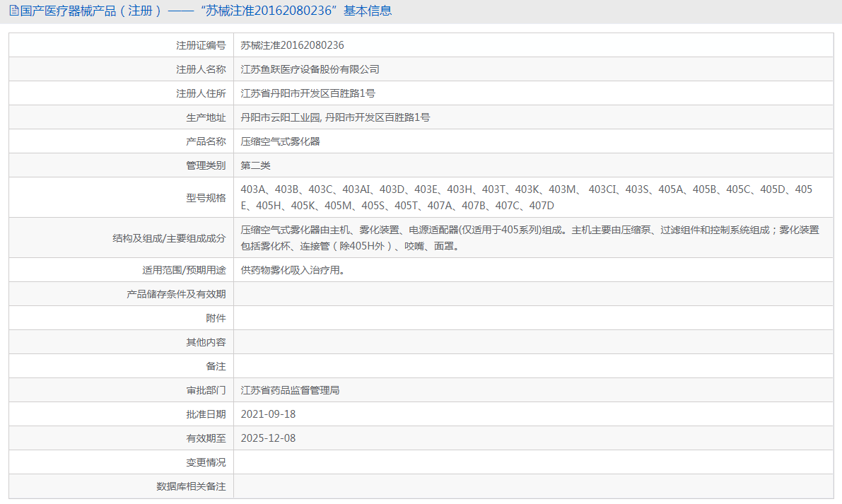The image size is (842, 504).
Task: Click the 批准日期 label
Action: click(206, 414)
